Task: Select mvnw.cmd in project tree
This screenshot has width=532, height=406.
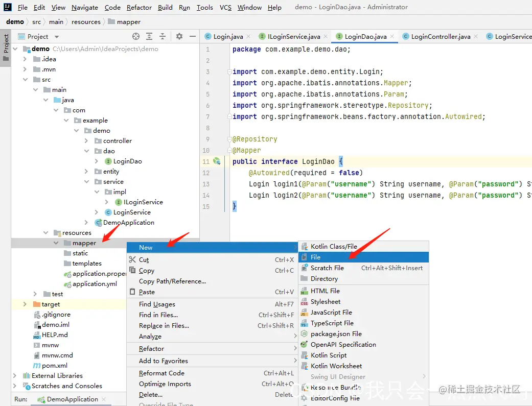Action: [57, 355]
